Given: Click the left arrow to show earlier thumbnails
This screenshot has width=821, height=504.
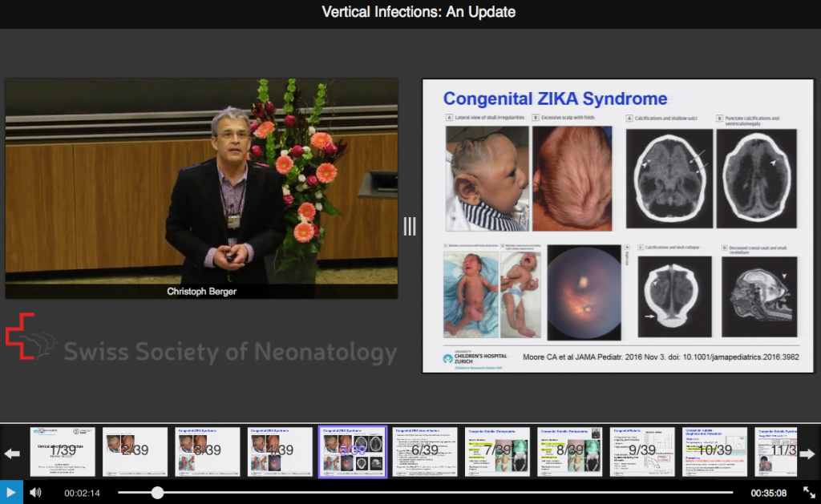Looking at the screenshot, I should click(x=12, y=454).
